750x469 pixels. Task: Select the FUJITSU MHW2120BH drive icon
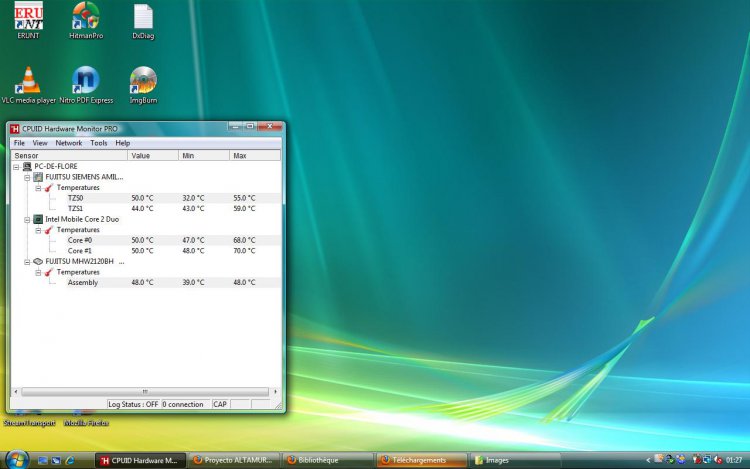tap(38, 262)
